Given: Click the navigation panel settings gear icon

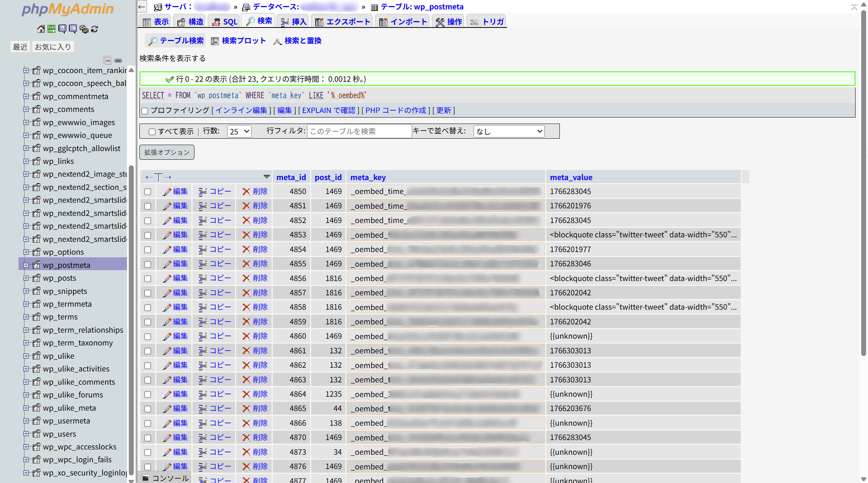Looking at the screenshot, I should pyautogui.click(x=84, y=29).
